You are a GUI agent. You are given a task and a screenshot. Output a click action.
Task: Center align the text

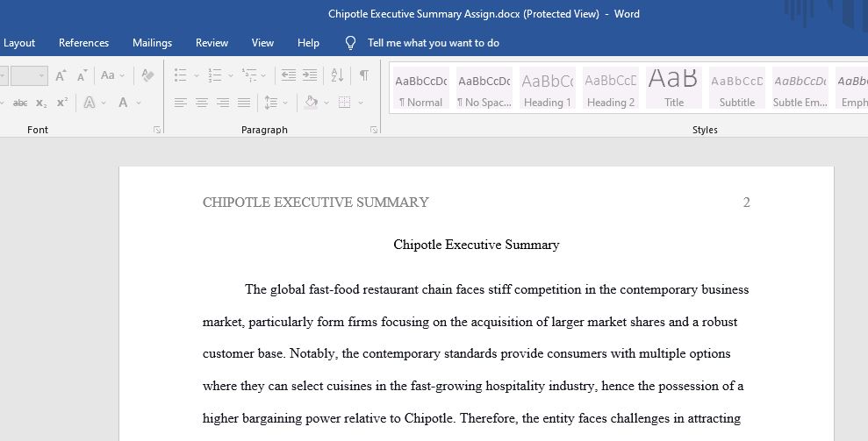(202, 103)
